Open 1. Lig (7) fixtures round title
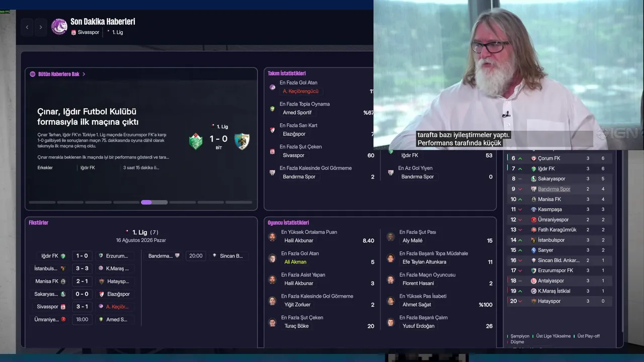Viewport: 644px width, 362px height. click(145, 232)
